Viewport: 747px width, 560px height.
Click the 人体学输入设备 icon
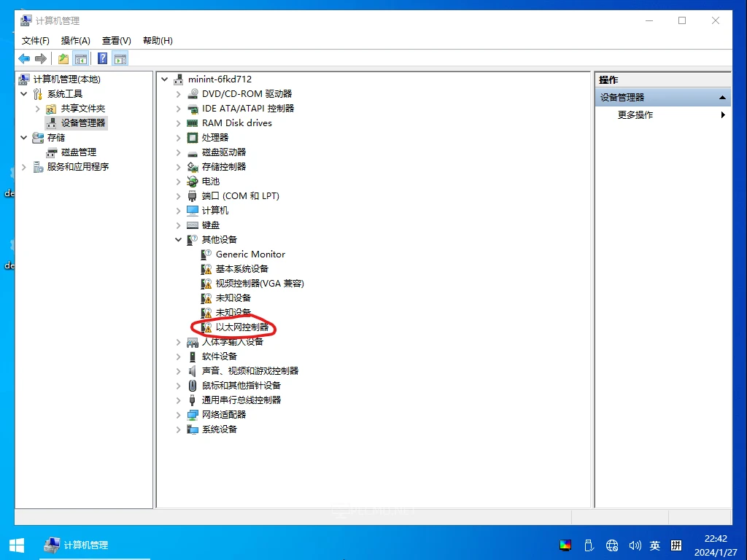click(x=193, y=343)
